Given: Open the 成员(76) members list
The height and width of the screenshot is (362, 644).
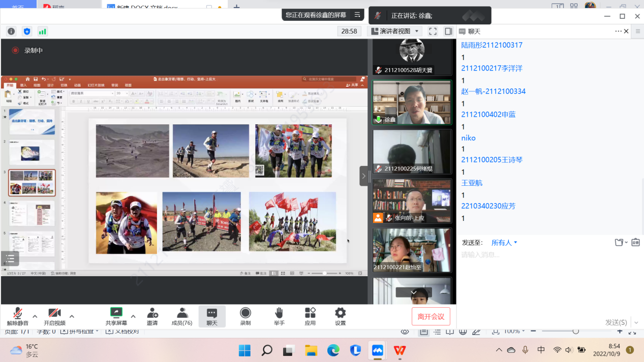Looking at the screenshot, I should click(182, 316).
